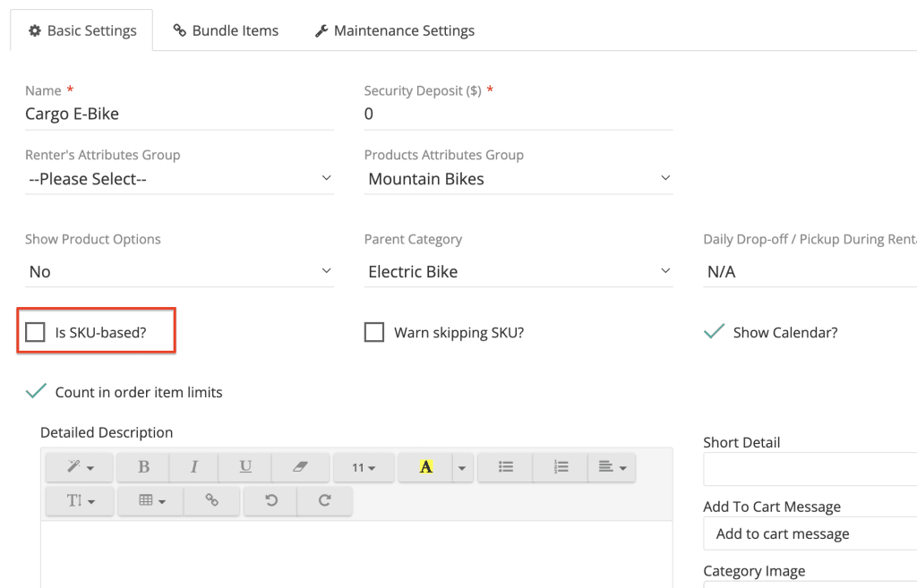917x588 pixels.
Task: Insert a bulleted unordered list
Action: (x=505, y=467)
